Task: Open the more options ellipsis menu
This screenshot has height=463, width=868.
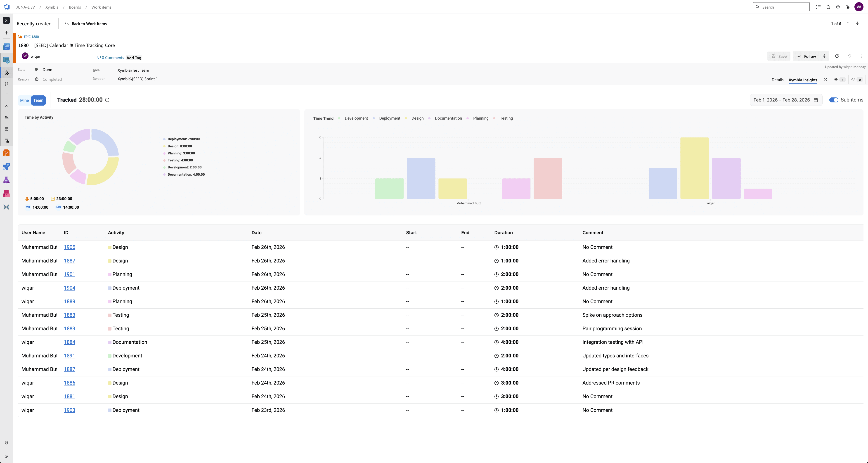Action: pyautogui.click(x=862, y=56)
